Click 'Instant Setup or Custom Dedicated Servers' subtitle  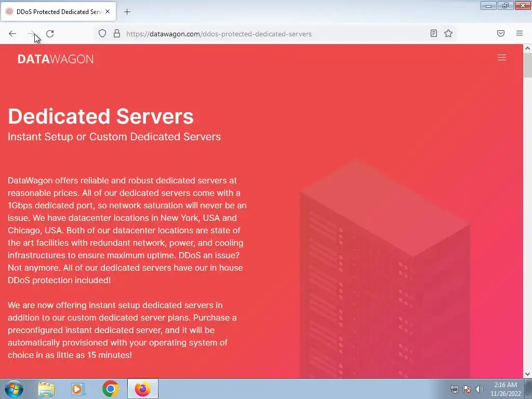(114, 137)
